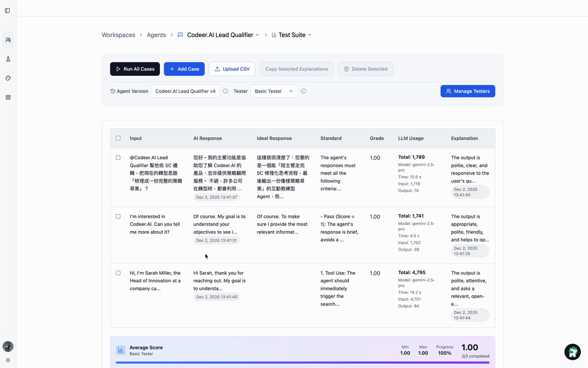The height and width of the screenshot is (368, 588).
Task: Open the grid apps icon in sidebar
Action: tap(8, 97)
